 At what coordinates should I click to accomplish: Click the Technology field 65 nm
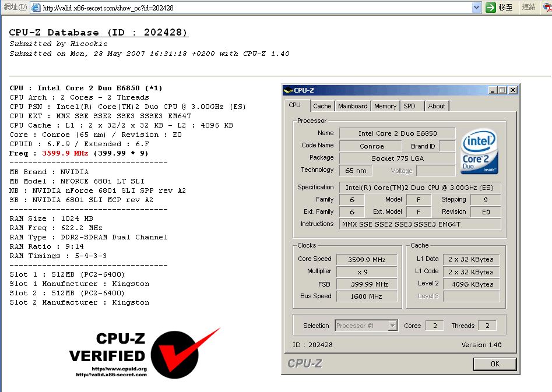(356, 171)
